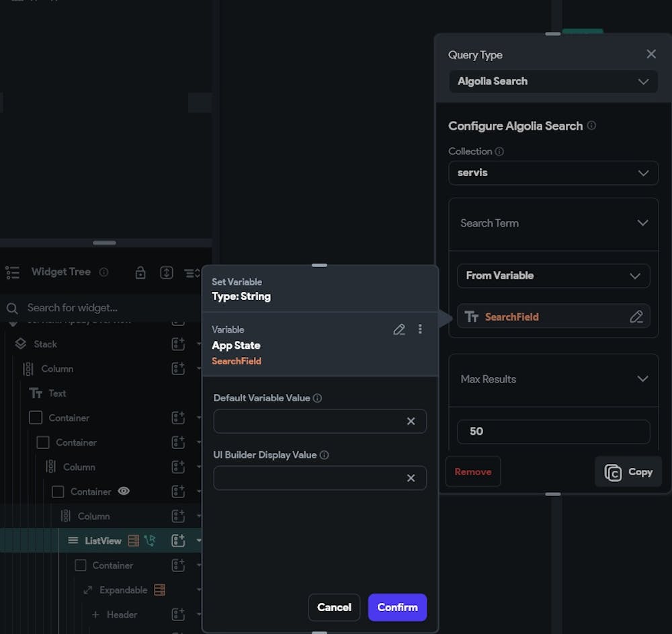This screenshot has height=634, width=672.
Task: Open the Algolia Search query type dropdown
Action: 553,81
